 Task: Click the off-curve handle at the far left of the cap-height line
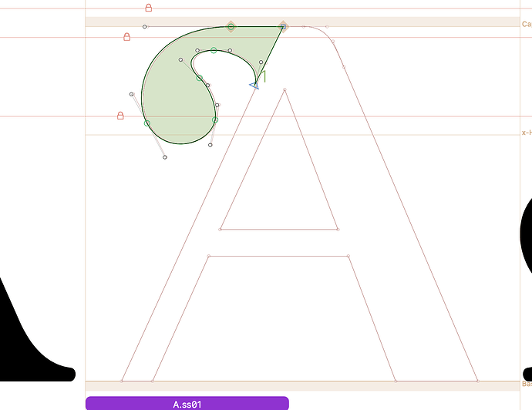(144, 27)
